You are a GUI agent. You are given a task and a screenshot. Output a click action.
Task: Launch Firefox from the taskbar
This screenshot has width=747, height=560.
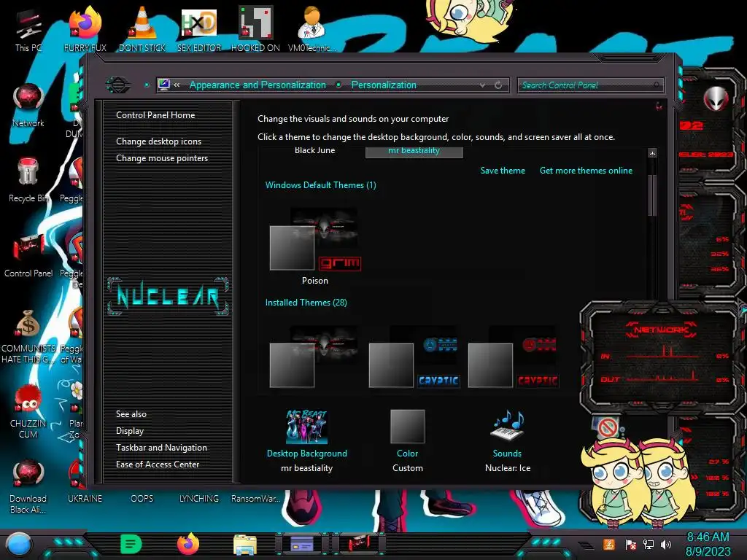click(188, 544)
